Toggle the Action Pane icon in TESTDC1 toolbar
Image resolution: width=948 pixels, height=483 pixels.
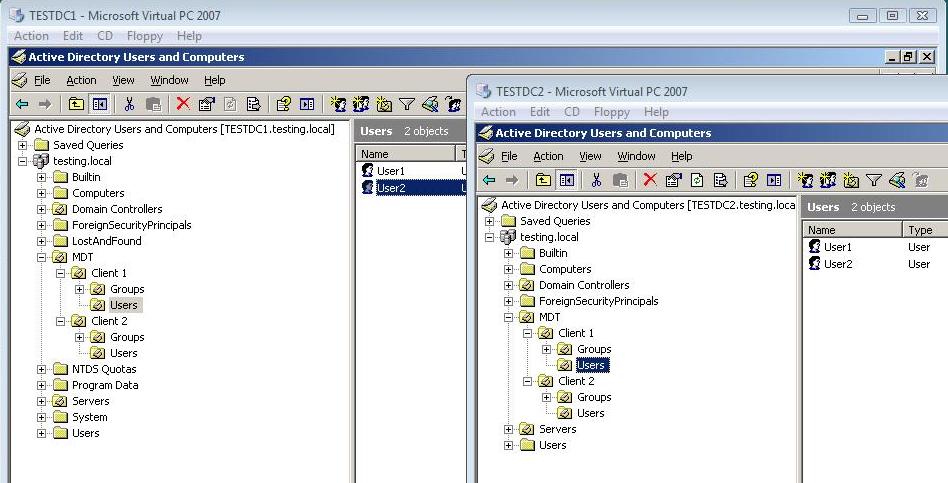[307, 104]
